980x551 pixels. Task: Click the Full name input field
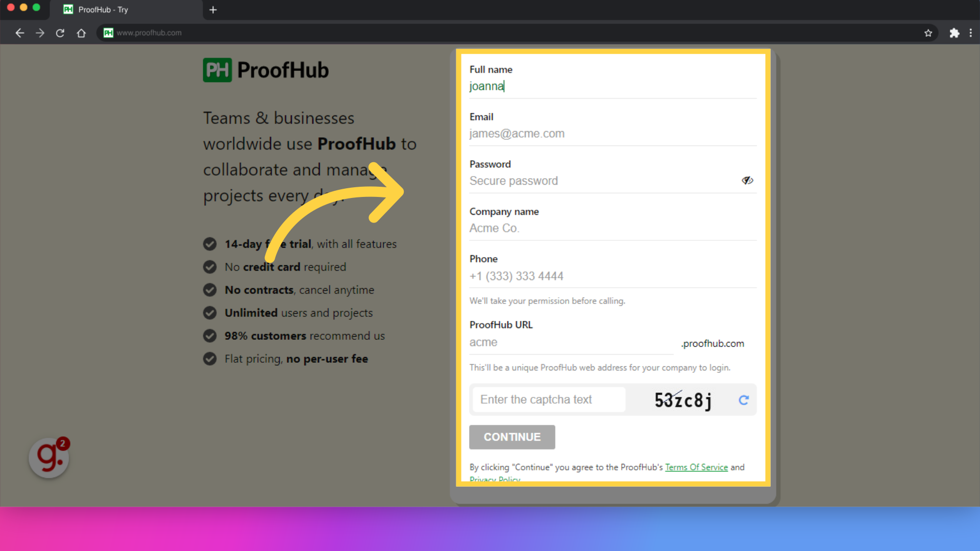click(x=611, y=86)
